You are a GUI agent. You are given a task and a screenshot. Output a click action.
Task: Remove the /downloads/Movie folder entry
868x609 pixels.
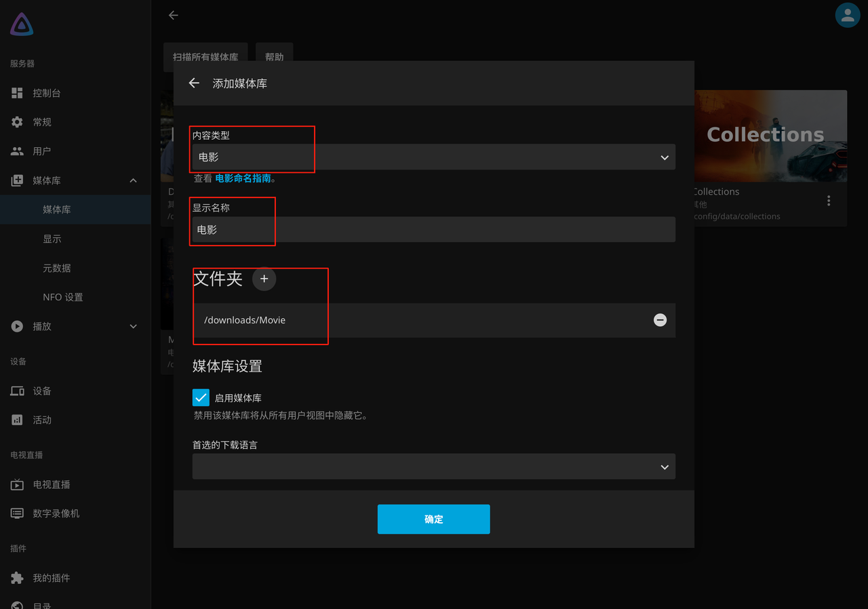pos(660,320)
